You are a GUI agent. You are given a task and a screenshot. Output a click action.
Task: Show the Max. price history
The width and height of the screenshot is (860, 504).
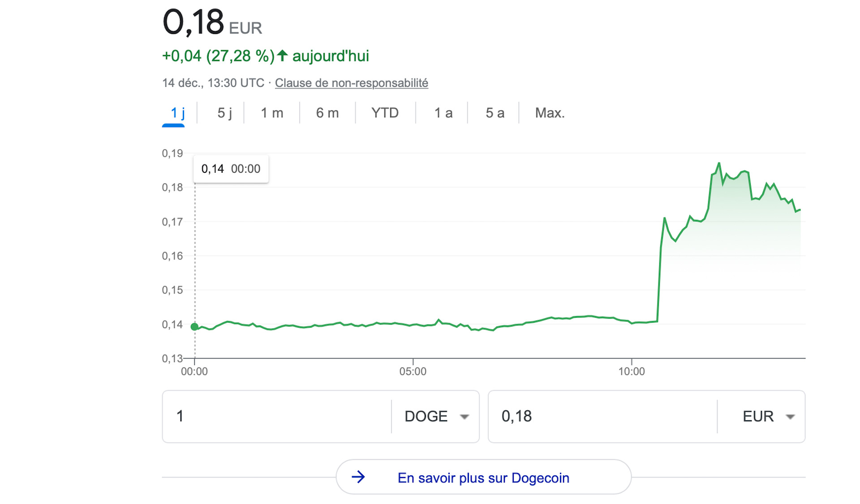(550, 113)
